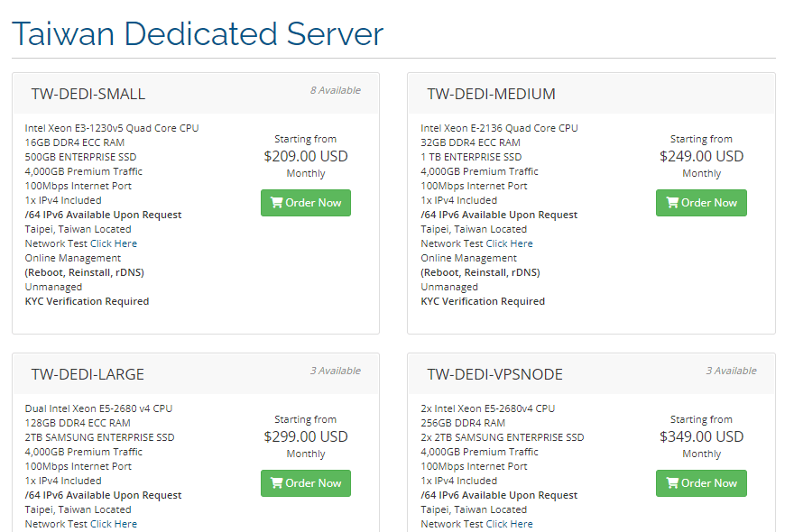Click 2x 2TB SAMSUNG ENTERPRISE SSD line
The image size is (794, 532).
[x=503, y=437]
